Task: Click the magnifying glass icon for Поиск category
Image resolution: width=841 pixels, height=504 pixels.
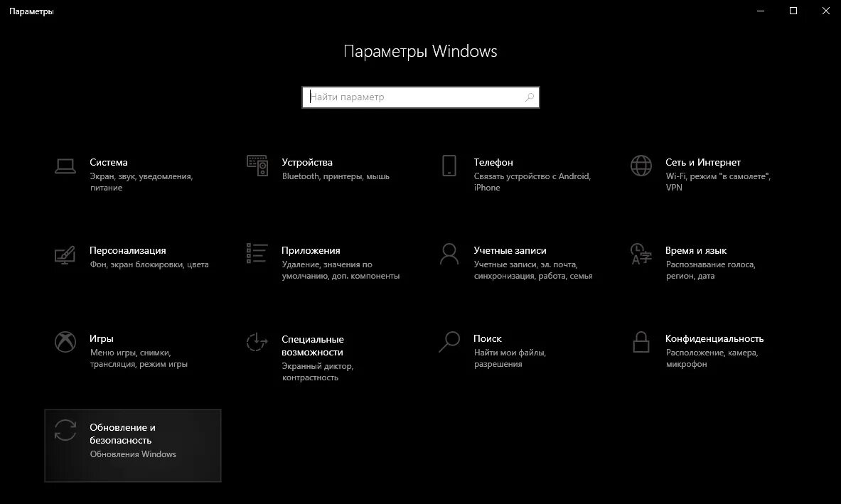Action: pyautogui.click(x=449, y=341)
